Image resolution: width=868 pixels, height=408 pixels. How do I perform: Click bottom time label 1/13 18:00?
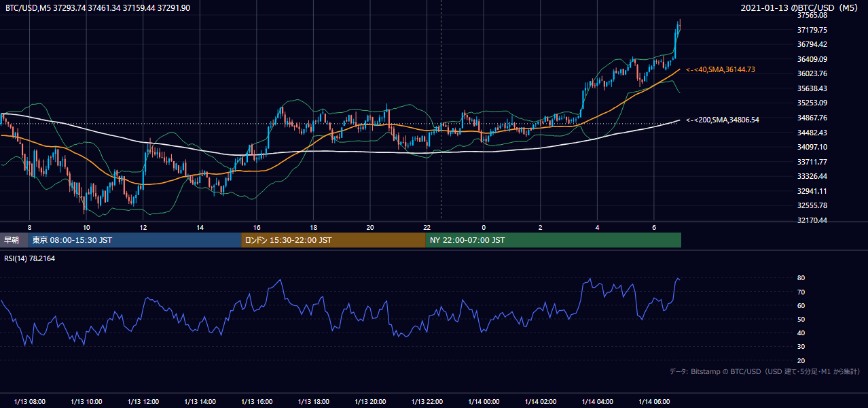313,402
